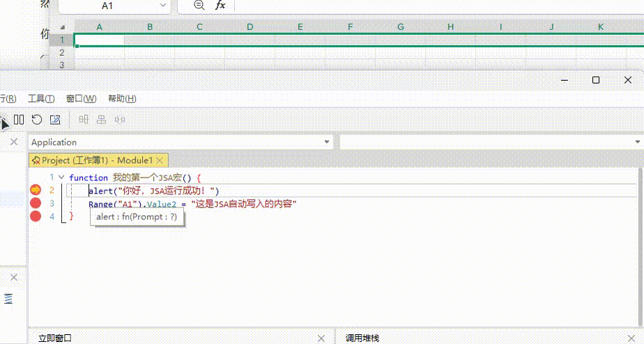This screenshot has width=644, height=344.
Task: Select column F header
Action: (x=350, y=26)
